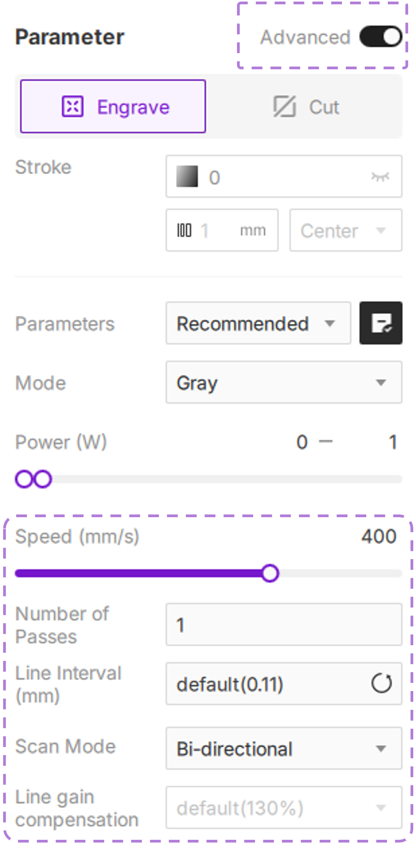Toggle the stroke hidden-eye icon
Viewport: 416px width, 868px height.
(x=380, y=177)
